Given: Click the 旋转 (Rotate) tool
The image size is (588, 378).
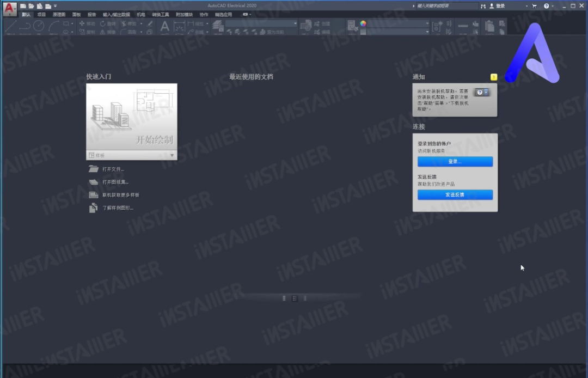Looking at the screenshot, I should (x=108, y=23).
